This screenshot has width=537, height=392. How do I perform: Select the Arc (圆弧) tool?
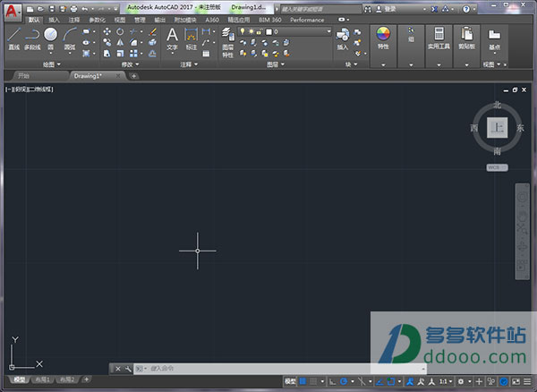click(70, 38)
